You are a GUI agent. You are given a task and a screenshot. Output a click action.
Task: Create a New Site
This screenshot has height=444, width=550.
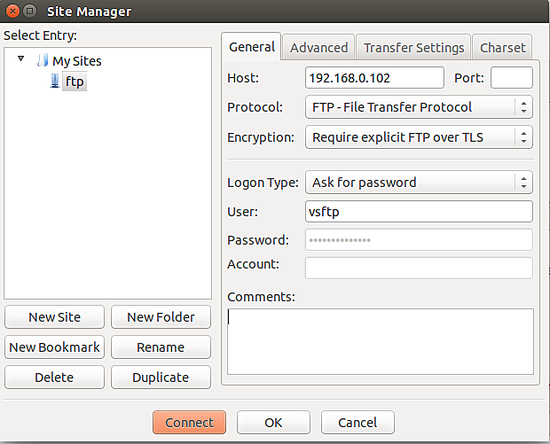tap(54, 317)
